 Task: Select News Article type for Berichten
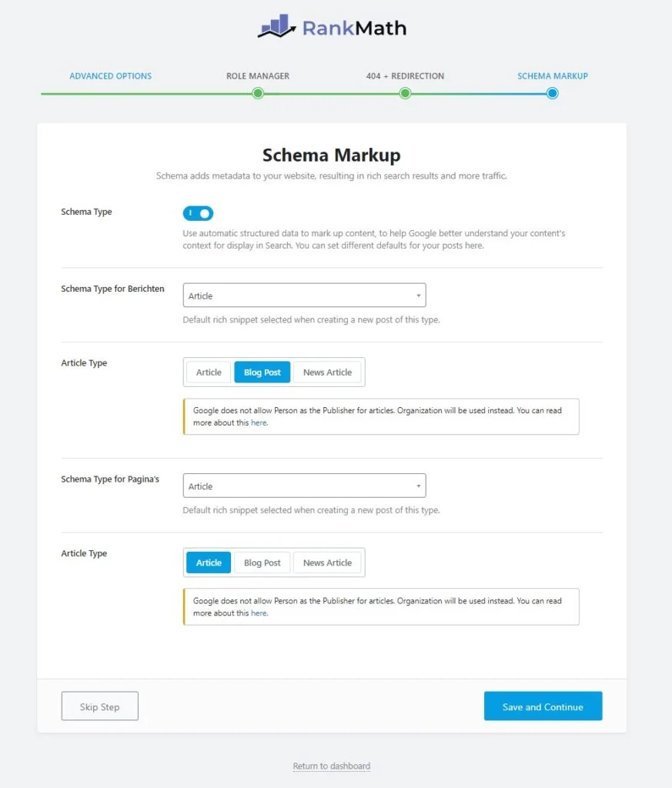(x=327, y=372)
